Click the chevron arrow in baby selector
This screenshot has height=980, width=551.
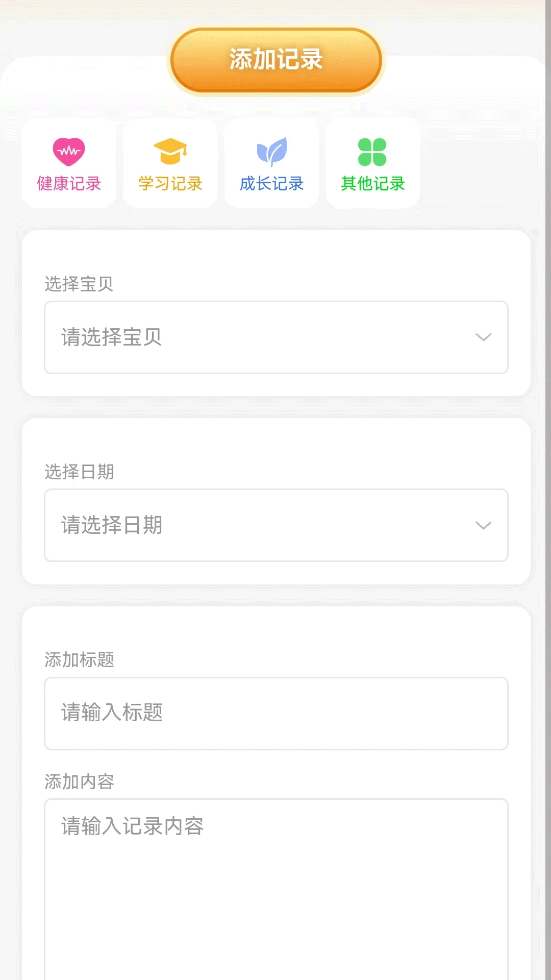click(x=483, y=337)
